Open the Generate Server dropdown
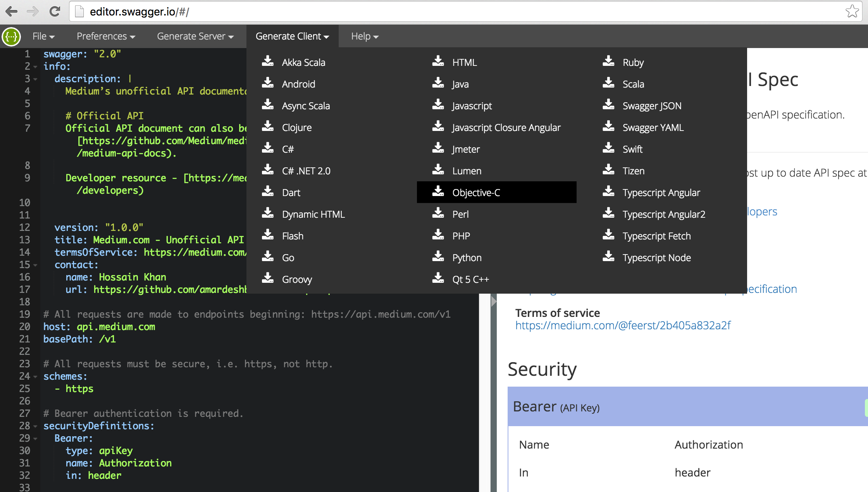This screenshot has height=492, width=868. 195,36
